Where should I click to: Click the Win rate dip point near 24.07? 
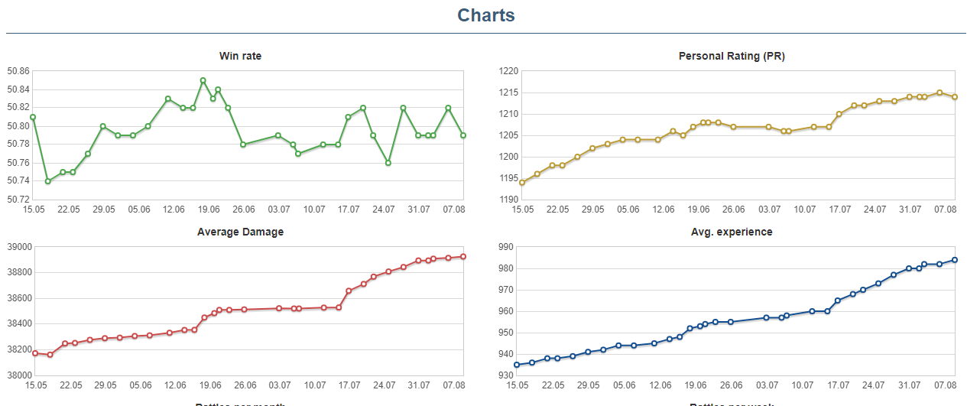[x=388, y=163]
